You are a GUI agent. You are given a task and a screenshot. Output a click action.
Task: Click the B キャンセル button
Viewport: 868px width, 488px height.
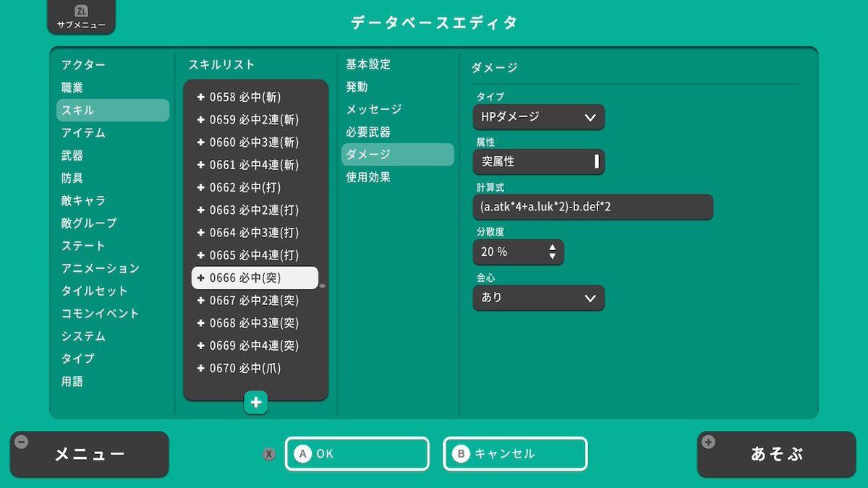click(x=515, y=454)
